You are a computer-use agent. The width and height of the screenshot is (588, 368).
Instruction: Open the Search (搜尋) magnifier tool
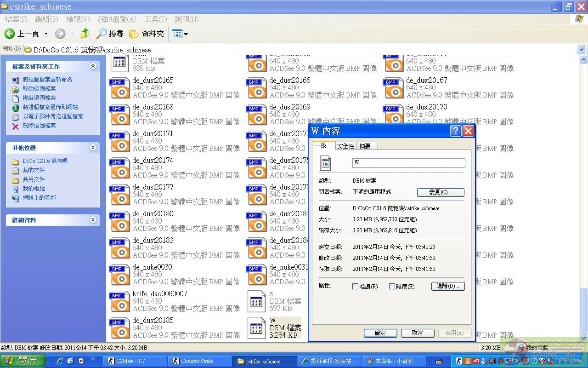[x=102, y=34]
